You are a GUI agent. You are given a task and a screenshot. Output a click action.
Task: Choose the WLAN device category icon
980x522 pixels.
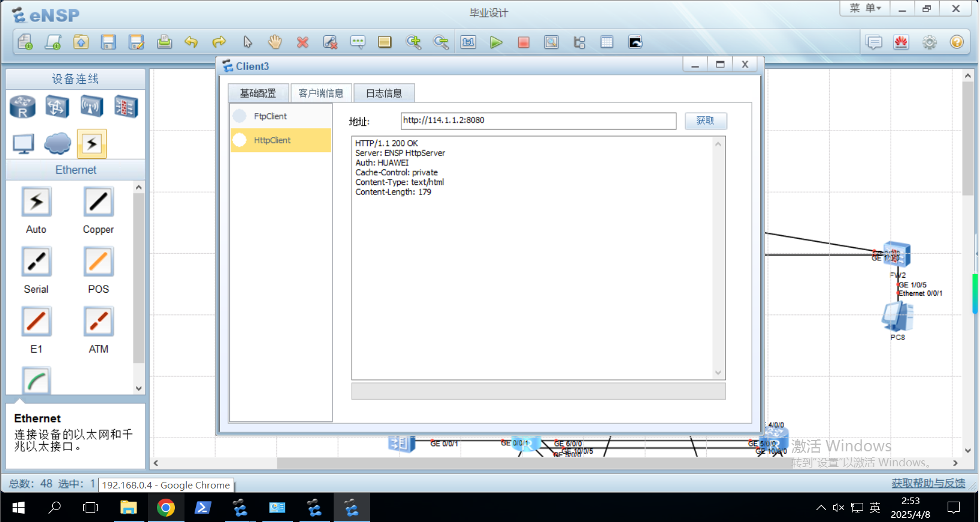[x=92, y=107]
